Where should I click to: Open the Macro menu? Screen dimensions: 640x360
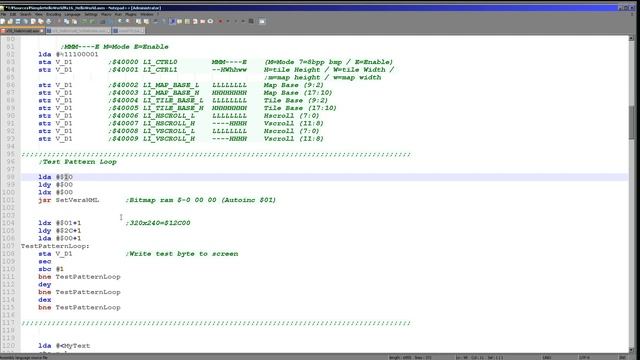click(x=106, y=14)
